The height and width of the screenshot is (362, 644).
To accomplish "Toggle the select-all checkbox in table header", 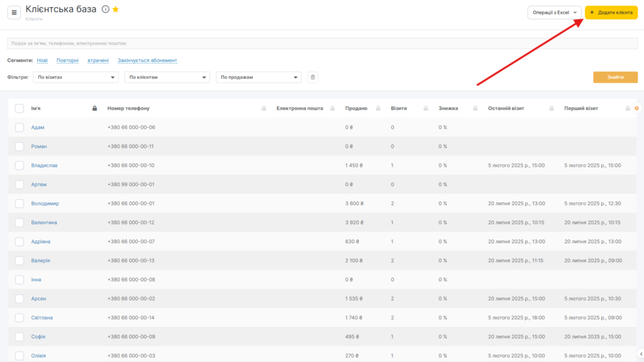I will click(19, 109).
